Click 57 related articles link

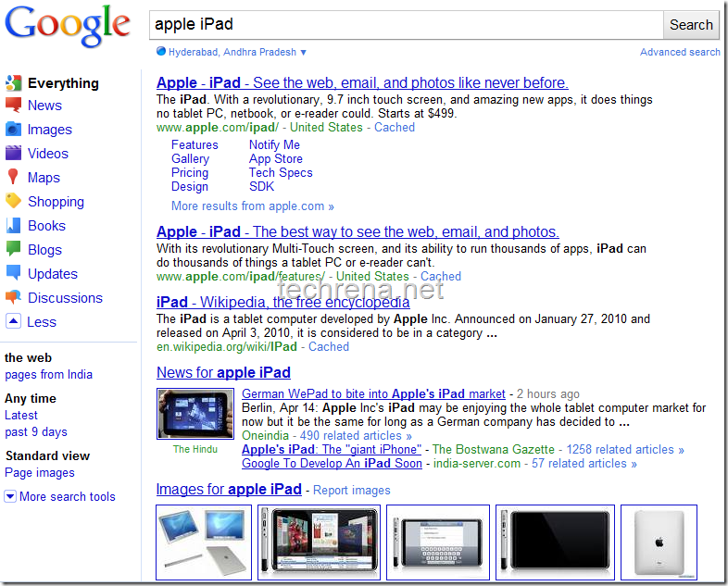point(584,464)
